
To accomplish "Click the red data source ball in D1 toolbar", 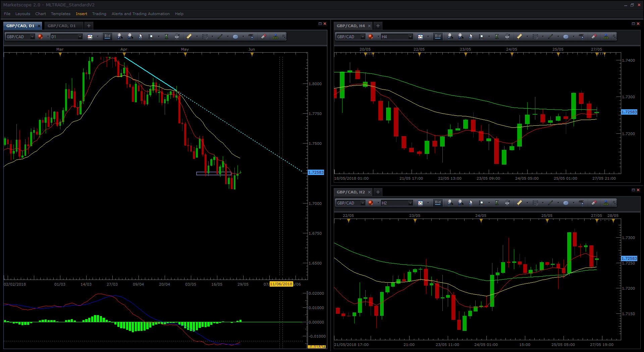I will (40, 37).
